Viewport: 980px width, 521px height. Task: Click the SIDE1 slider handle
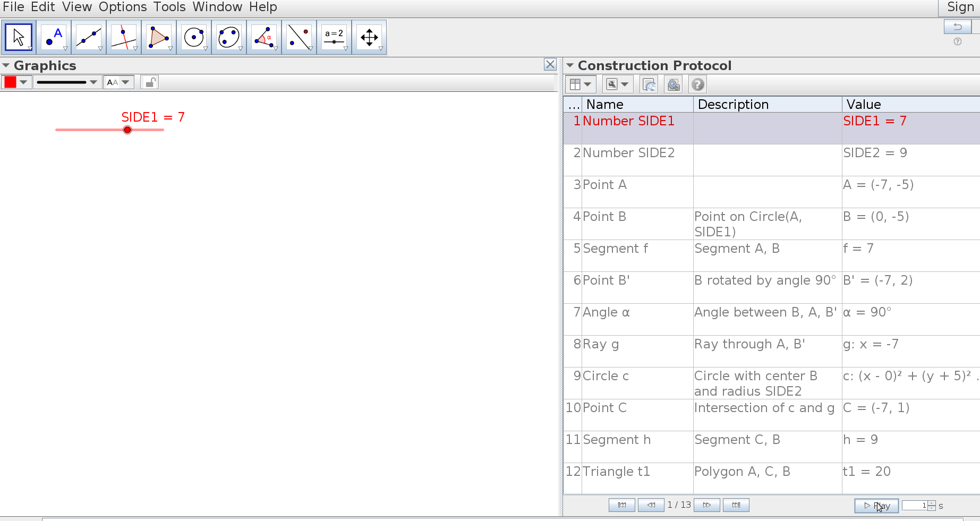click(127, 130)
